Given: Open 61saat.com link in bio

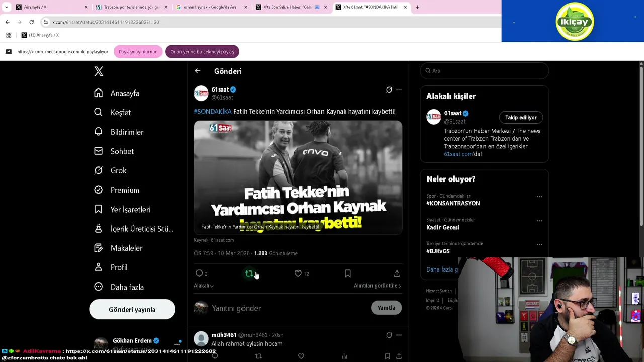Looking at the screenshot, I should 458,154.
